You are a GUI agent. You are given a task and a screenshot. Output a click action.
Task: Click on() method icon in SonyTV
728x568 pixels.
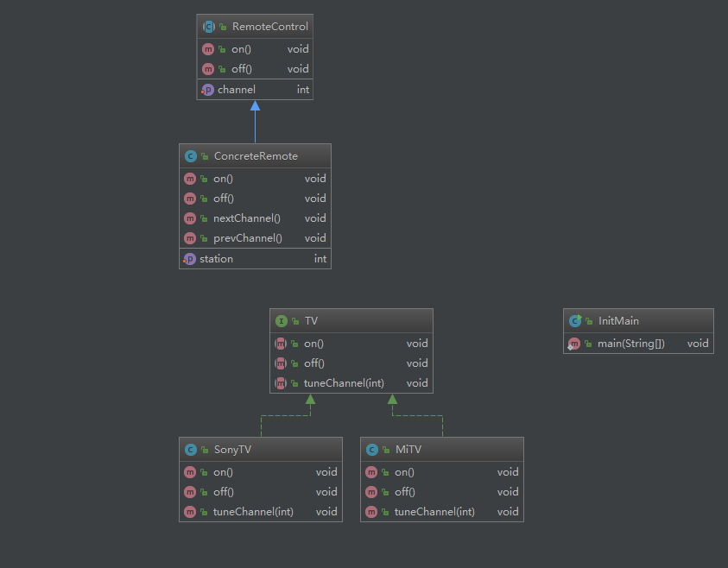click(x=190, y=472)
